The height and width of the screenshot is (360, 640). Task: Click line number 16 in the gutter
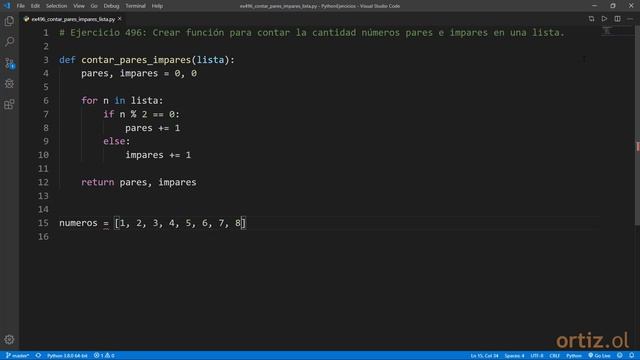pyautogui.click(x=43, y=237)
